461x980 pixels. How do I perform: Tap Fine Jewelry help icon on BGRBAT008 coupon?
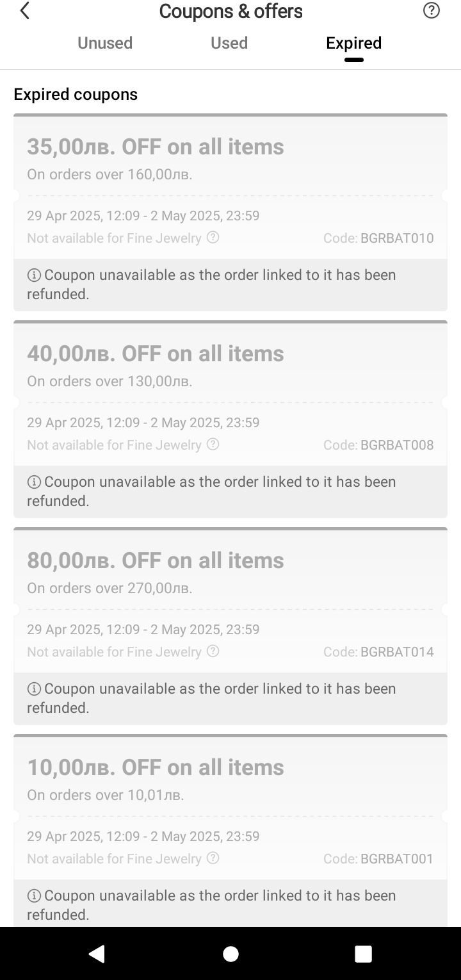click(213, 445)
